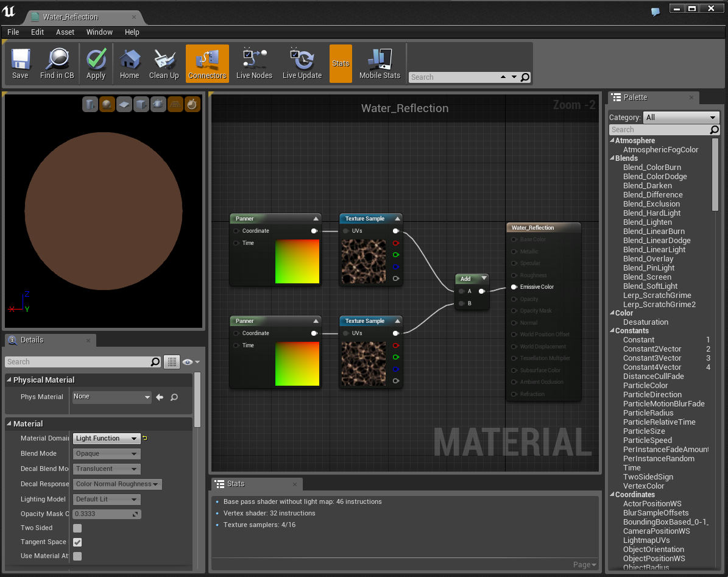Toggle Live Nodes preview
The image size is (728, 577).
[x=254, y=63]
